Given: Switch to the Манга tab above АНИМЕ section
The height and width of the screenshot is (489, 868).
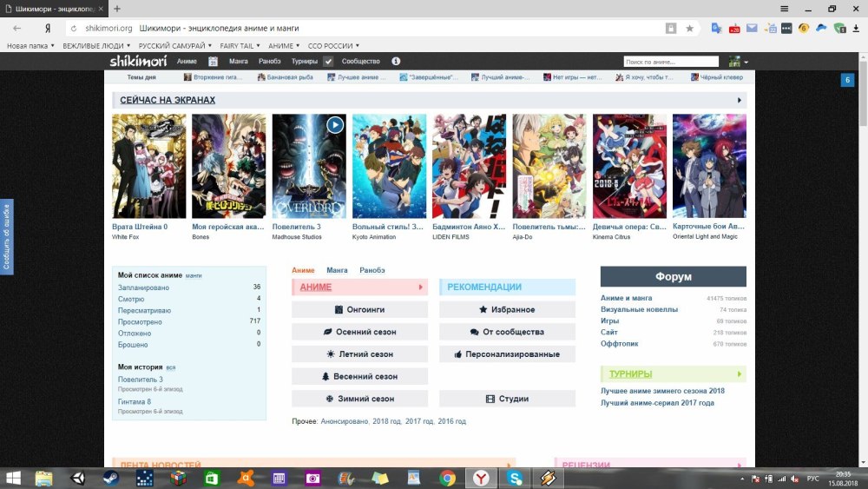Looking at the screenshot, I should click(x=337, y=270).
